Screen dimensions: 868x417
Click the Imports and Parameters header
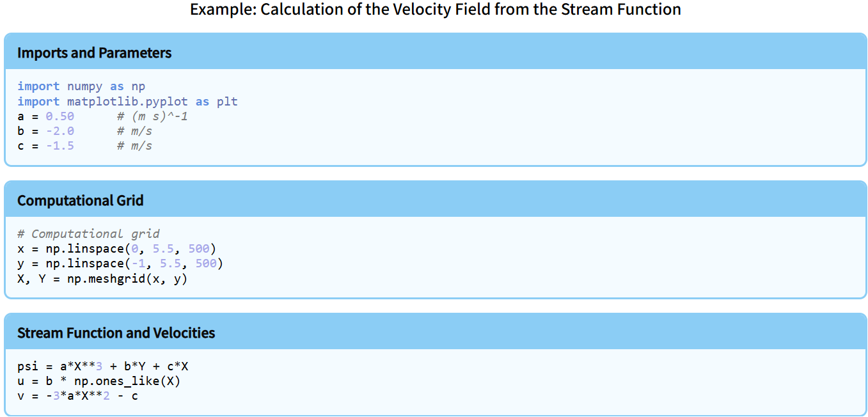(95, 53)
